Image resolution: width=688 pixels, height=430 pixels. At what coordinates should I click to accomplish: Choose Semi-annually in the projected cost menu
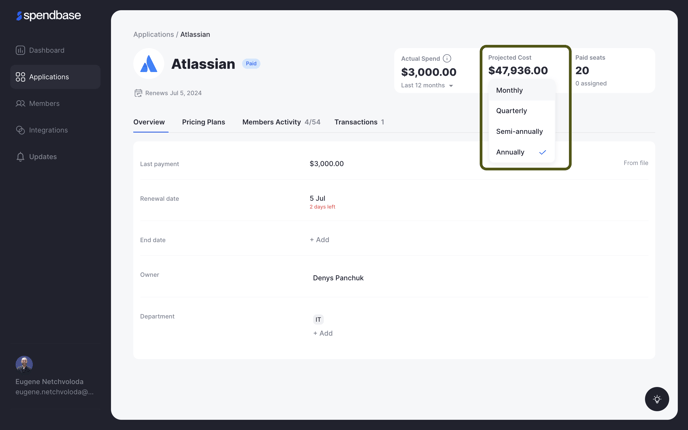point(522,132)
